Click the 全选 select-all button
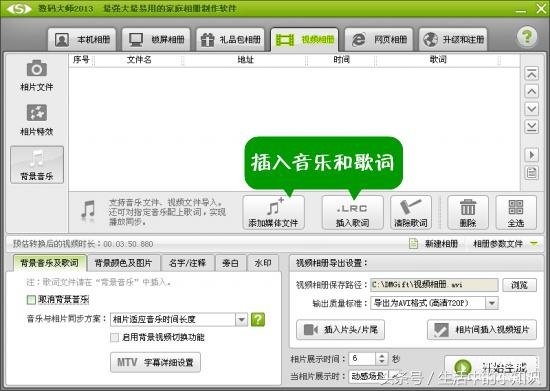 point(516,213)
